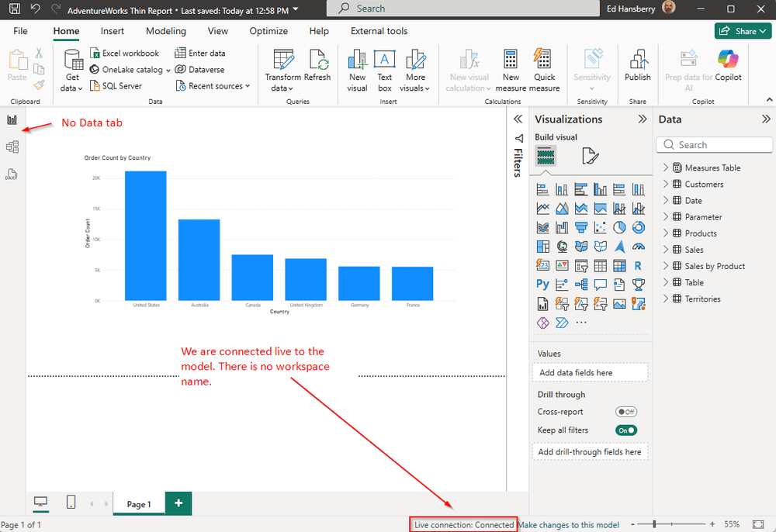
Task: Open the External tools tab
Action: (x=379, y=31)
